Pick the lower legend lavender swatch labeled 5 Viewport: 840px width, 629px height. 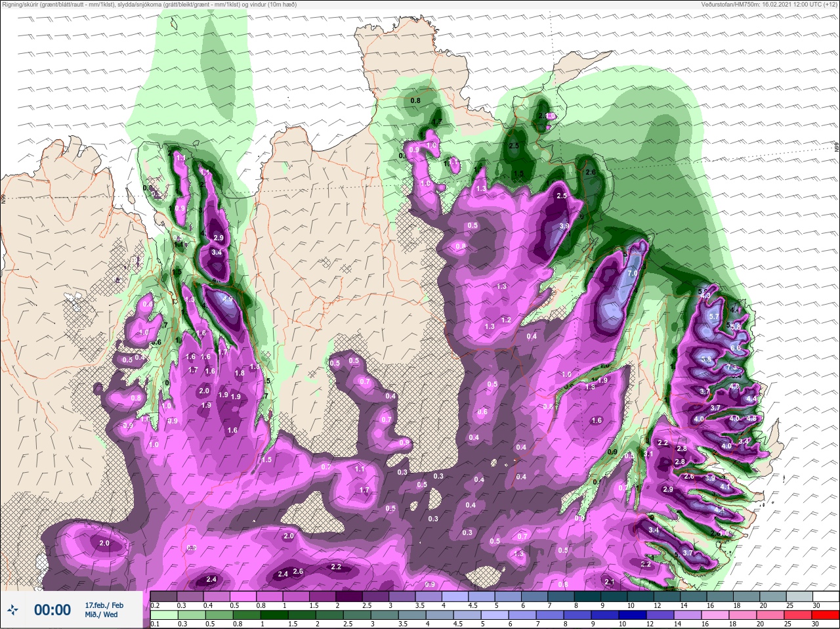pyautogui.click(x=495, y=615)
